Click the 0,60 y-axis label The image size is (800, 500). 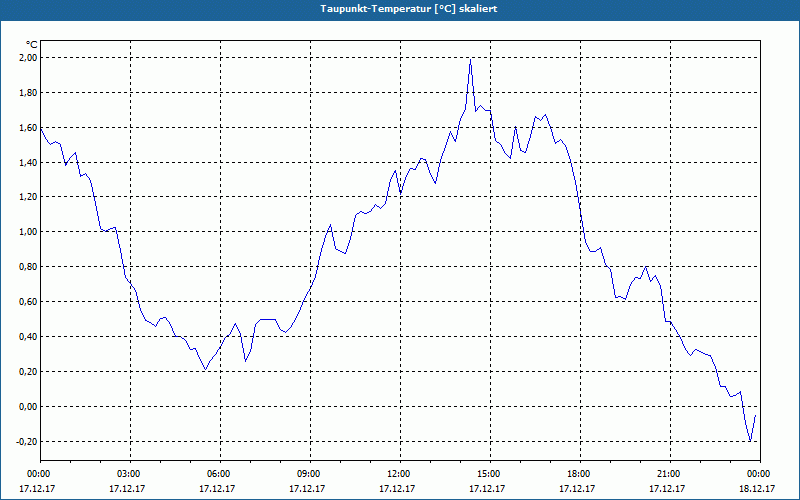28,302
